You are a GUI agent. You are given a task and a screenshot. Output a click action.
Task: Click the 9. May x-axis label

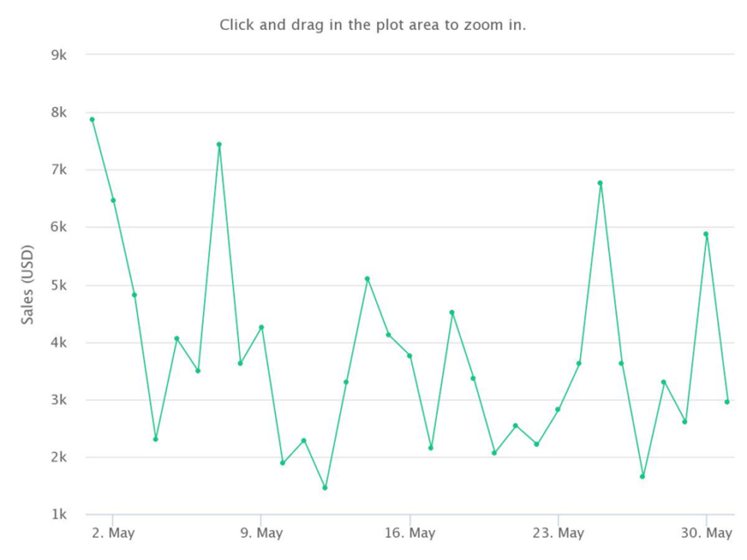coord(261,533)
